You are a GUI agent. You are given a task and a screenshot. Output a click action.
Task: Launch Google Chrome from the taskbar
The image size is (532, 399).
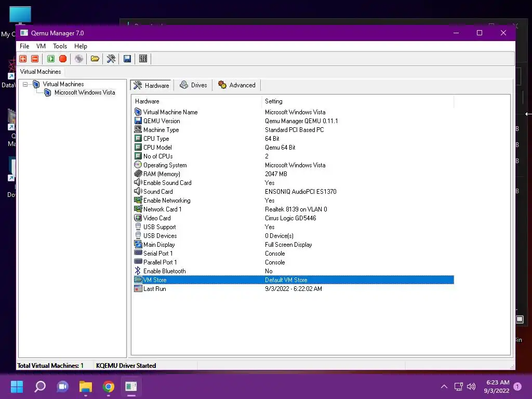tap(109, 387)
